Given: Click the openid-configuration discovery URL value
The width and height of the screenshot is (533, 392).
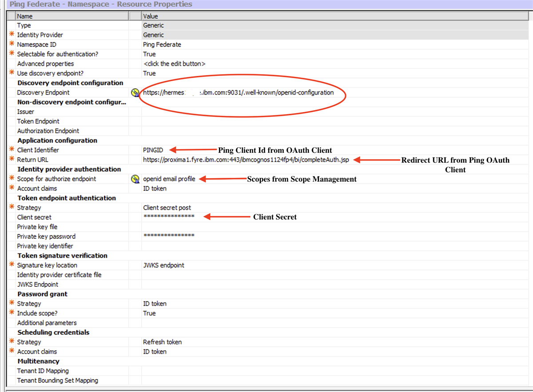Looking at the screenshot, I should 238,93.
